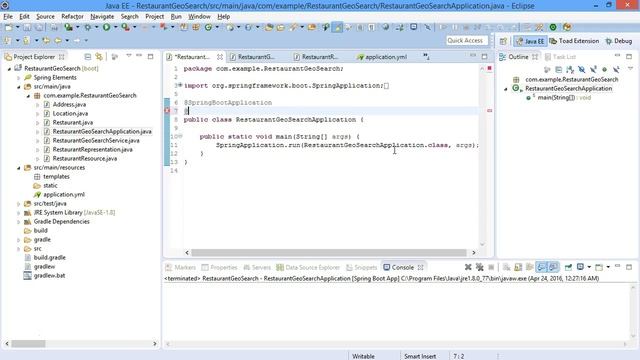Viewport: 640px width, 360px height.
Task: Open the Run button dropdown arrow
Action: coord(116,27)
